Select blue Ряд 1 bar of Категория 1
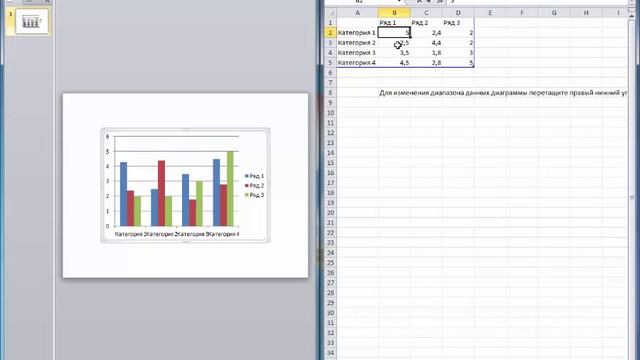Image resolution: width=640 pixels, height=360 pixels. [123, 194]
